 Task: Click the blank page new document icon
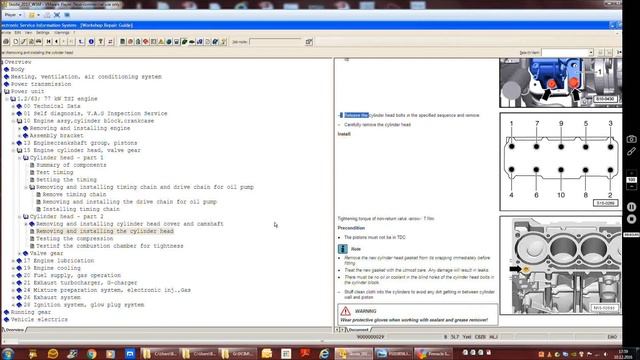pyautogui.click(x=16, y=42)
